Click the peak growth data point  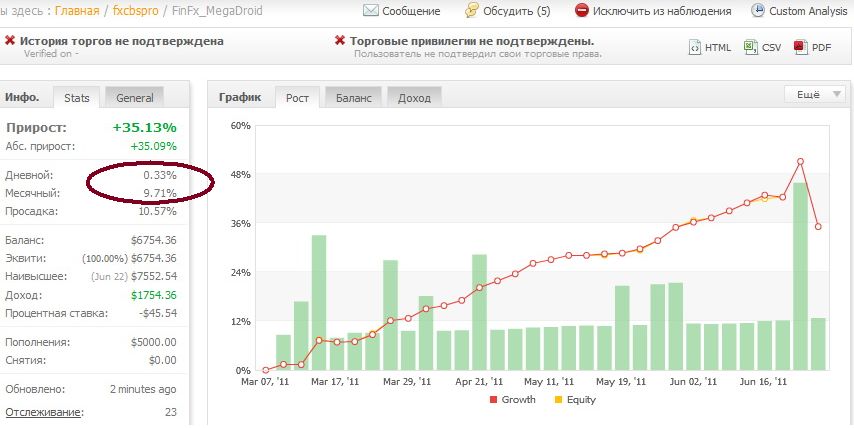click(800, 162)
